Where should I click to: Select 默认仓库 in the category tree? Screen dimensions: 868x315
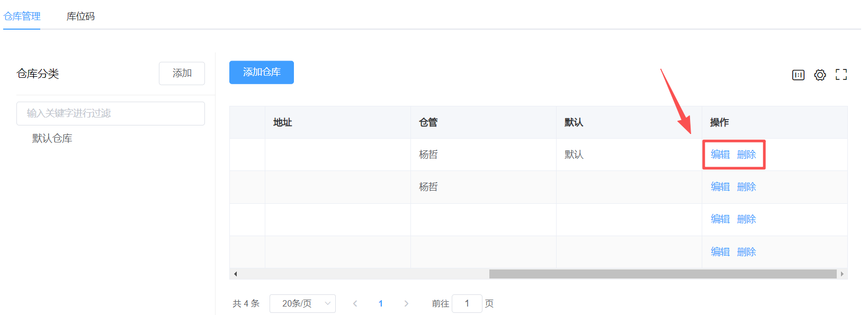[x=52, y=139]
